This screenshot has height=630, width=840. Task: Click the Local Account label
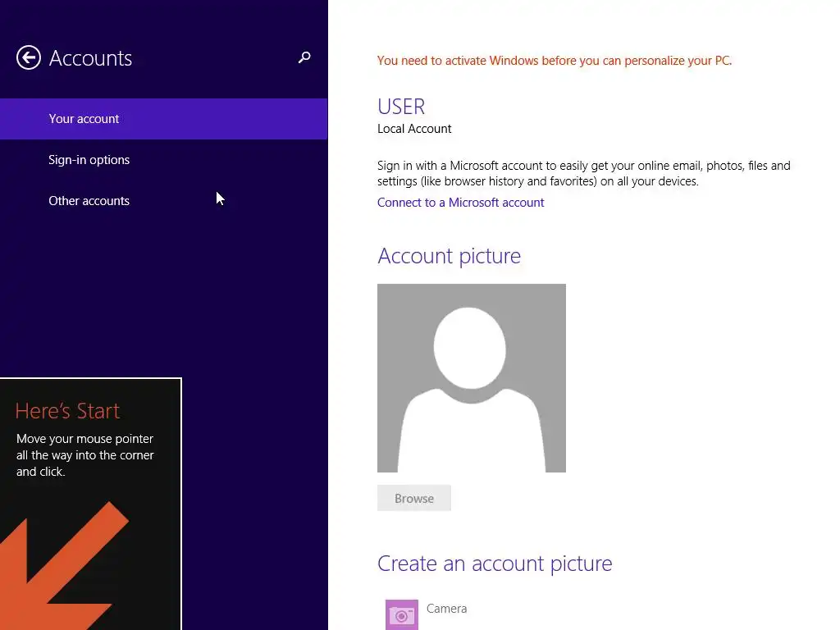pos(414,129)
